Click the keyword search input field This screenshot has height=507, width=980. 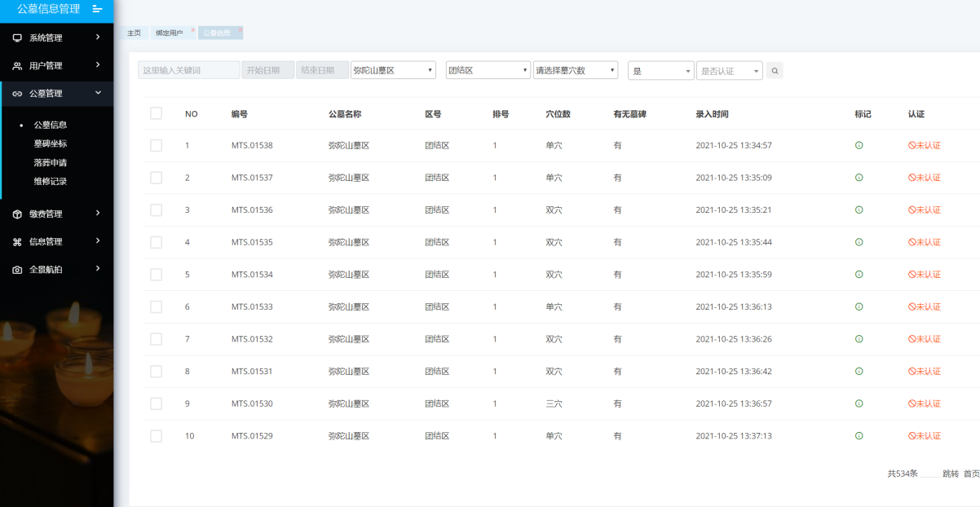(x=189, y=70)
